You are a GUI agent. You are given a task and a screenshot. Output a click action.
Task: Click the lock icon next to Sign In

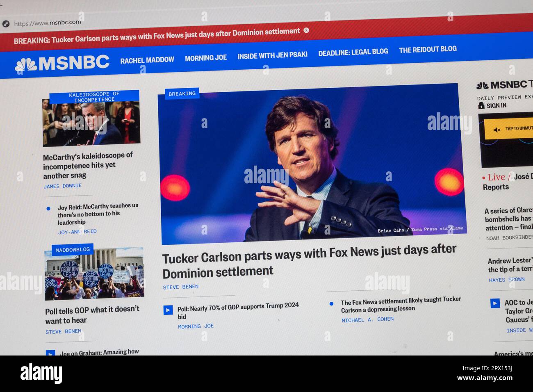481,105
